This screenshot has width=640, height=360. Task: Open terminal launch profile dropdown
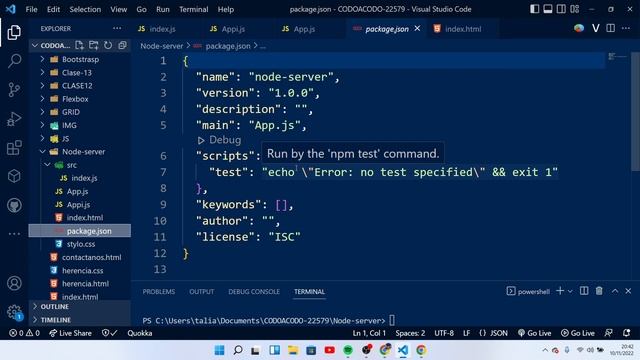coord(570,291)
